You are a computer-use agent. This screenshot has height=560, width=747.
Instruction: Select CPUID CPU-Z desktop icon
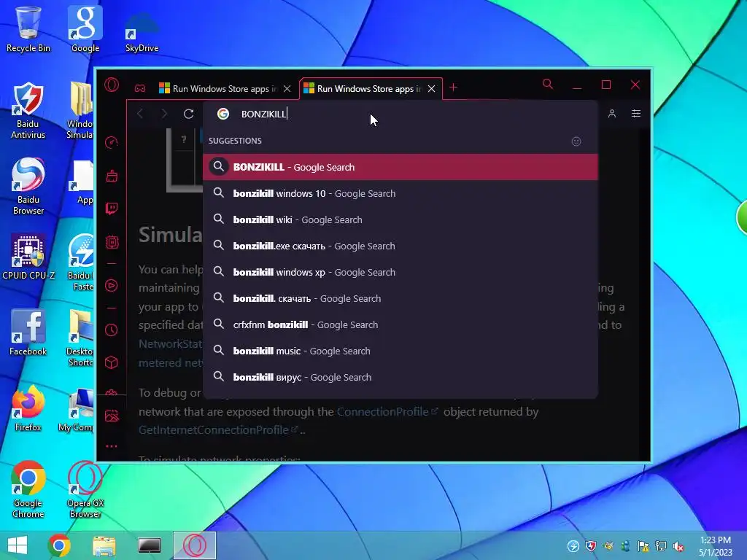tap(28, 257)
